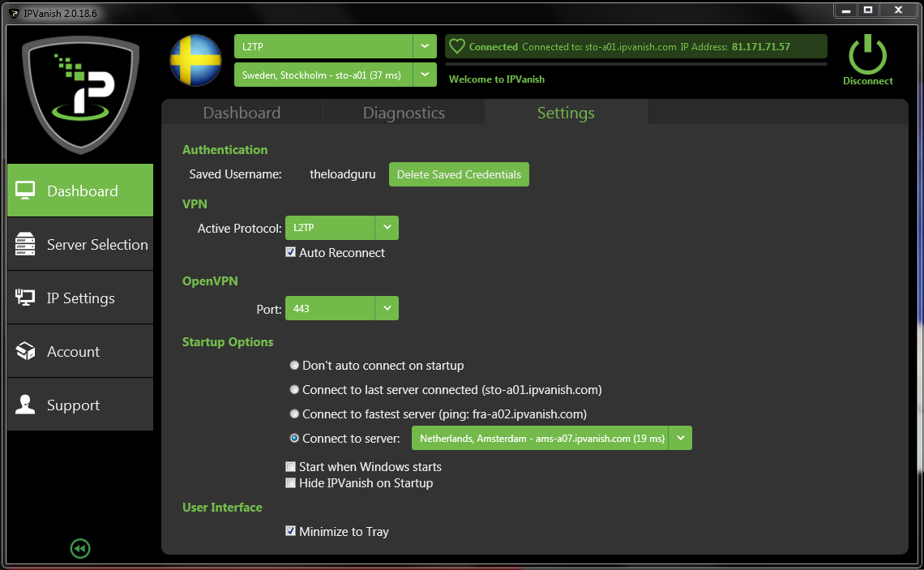
Task: Open Server Selection in the sidebar
Action: click(x=80, y=244)
